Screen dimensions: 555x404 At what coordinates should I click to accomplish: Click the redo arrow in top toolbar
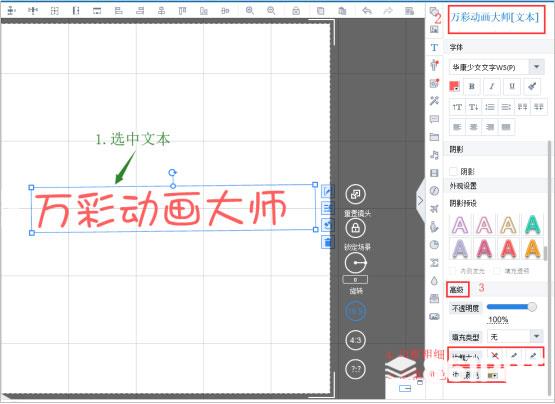[388, 11]
